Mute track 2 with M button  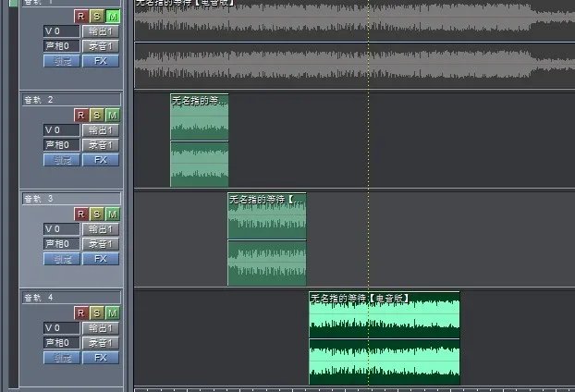112,115
